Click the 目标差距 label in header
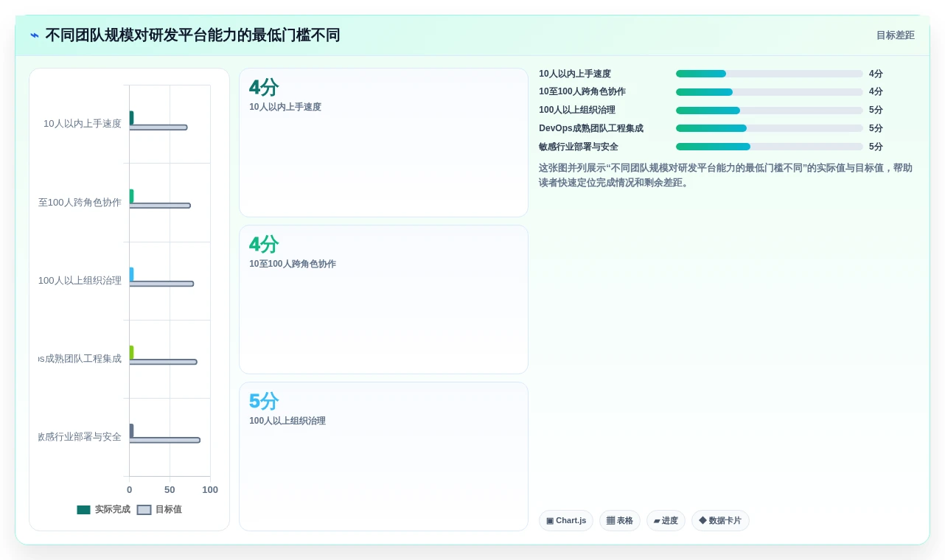This screenshot has height=560, width=945. click(x=896, y=35)
